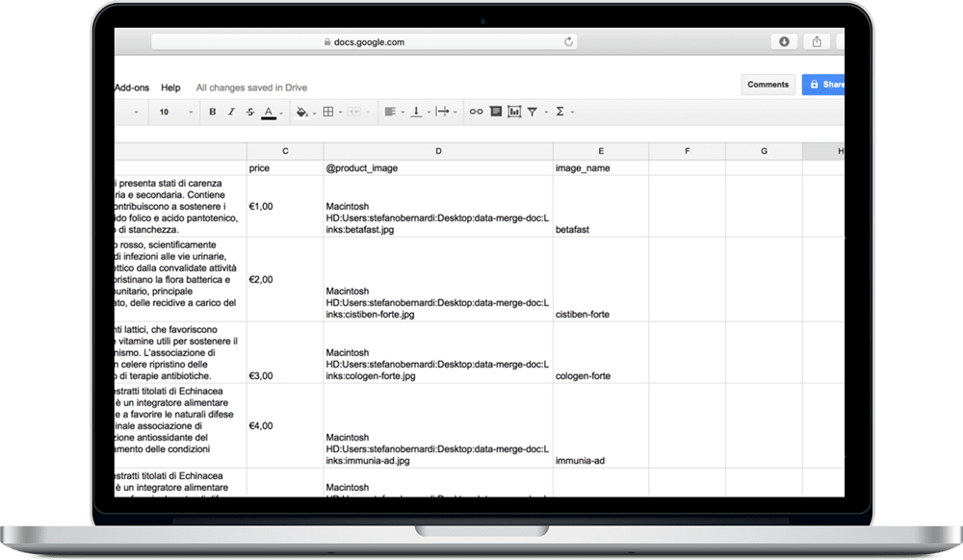This screenshot has height=560, width=963.
Task: Select column F header
Action: coord(687,151)
